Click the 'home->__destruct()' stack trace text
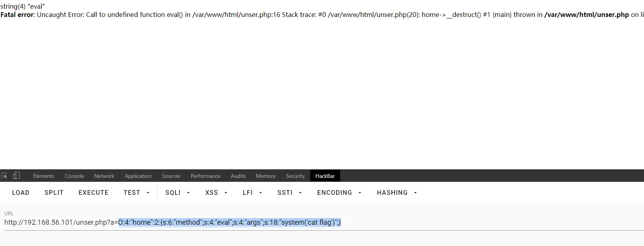 click(451, 15)
